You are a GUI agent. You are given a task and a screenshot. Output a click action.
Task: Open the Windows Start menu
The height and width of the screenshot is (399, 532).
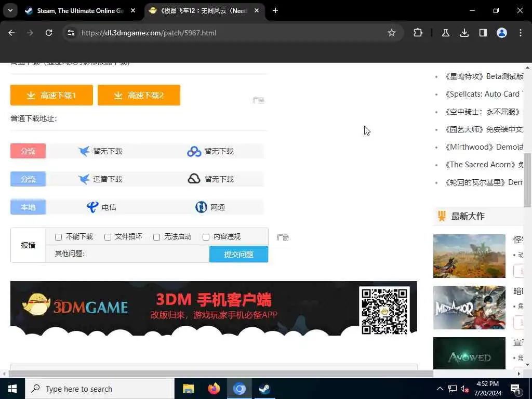point(12,389)
